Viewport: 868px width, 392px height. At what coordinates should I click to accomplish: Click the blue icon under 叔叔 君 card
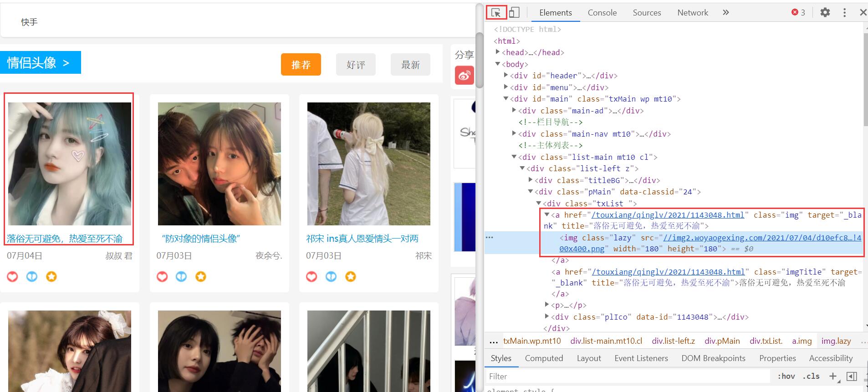pos(32,276)
